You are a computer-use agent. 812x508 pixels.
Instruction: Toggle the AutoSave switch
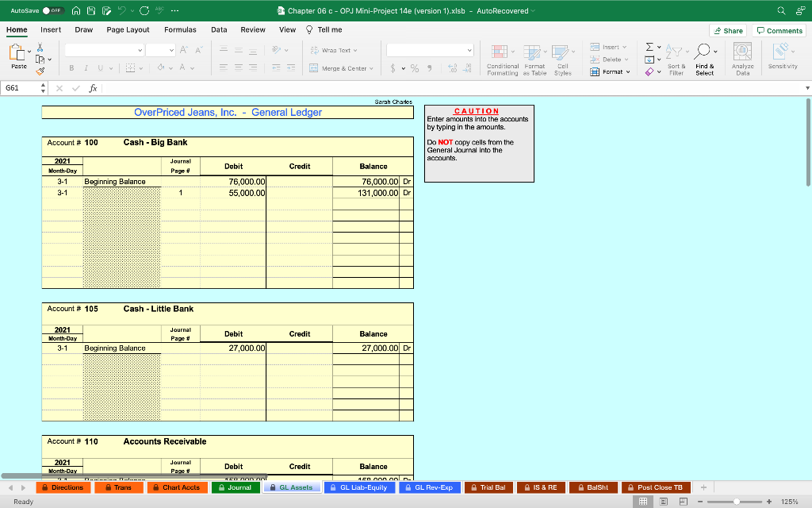(x=52, y=10)
